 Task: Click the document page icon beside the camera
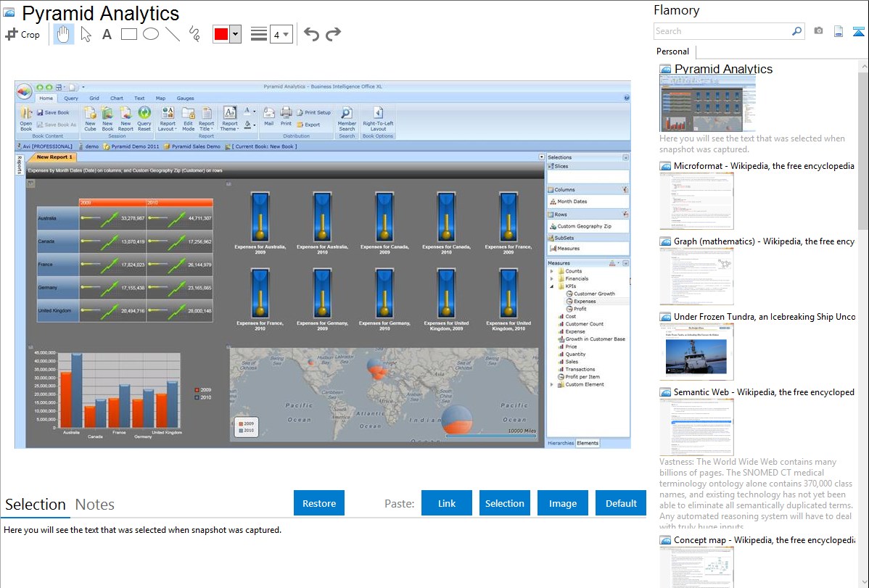pos(839,31)
